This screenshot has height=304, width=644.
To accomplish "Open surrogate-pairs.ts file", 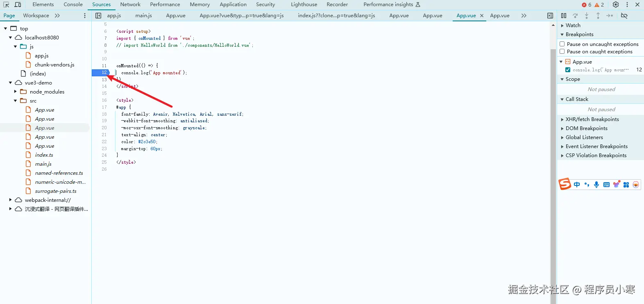I will pos(55,191).
